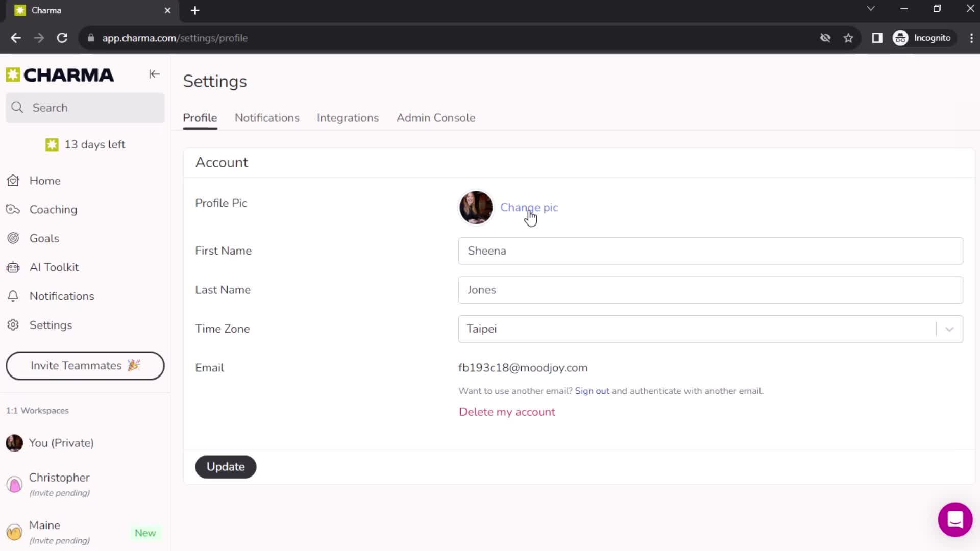
Task: Reload the page
Action: [x=62, y=38]
